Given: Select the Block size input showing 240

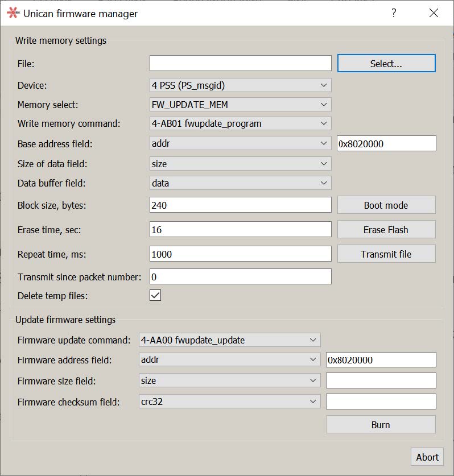Looking at the screenshot, I should click(240, 204).
